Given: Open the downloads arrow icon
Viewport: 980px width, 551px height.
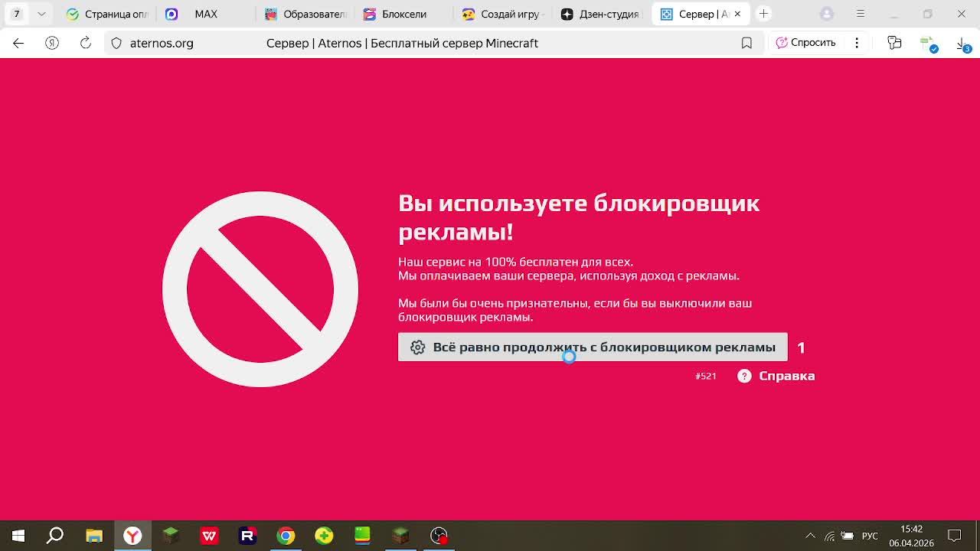Looking at the screenshot, I should coord(963,44).
